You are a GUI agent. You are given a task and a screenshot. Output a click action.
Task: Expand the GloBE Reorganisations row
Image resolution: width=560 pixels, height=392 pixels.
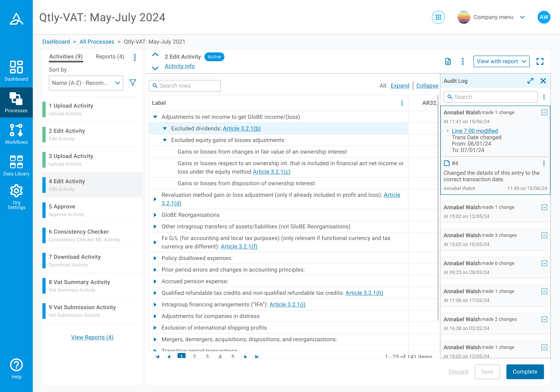(155, 215)
